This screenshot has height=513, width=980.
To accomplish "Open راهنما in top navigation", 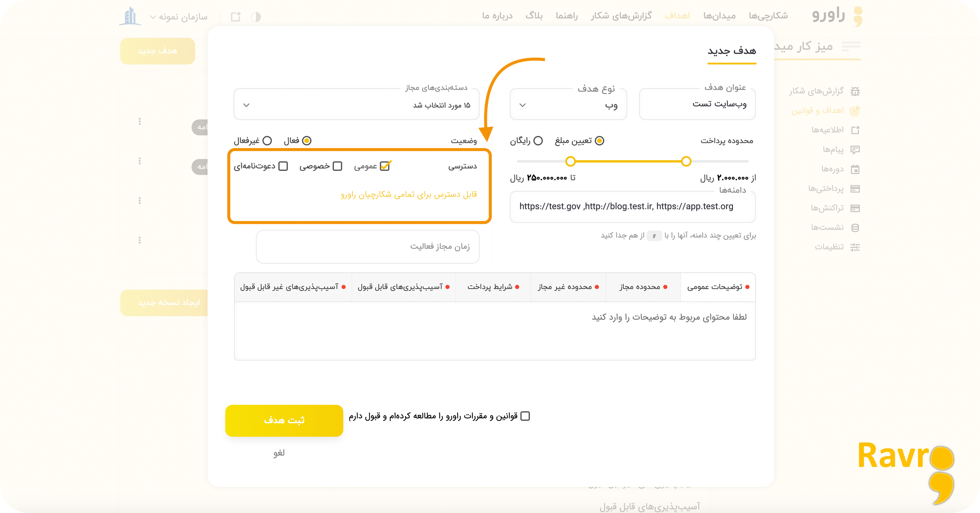I will click(566, 16).
